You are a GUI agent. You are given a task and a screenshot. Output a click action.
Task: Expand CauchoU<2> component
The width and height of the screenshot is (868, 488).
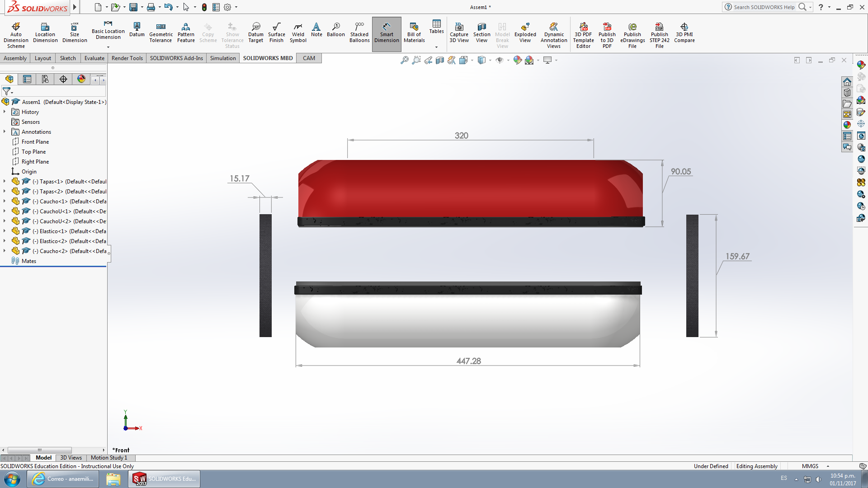[x=5, y=221]
